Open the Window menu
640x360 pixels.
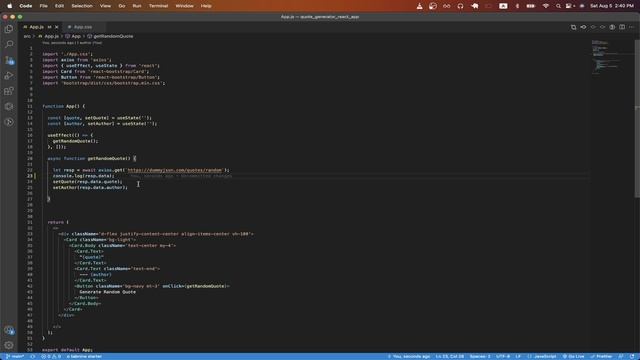tap(184, 6)
